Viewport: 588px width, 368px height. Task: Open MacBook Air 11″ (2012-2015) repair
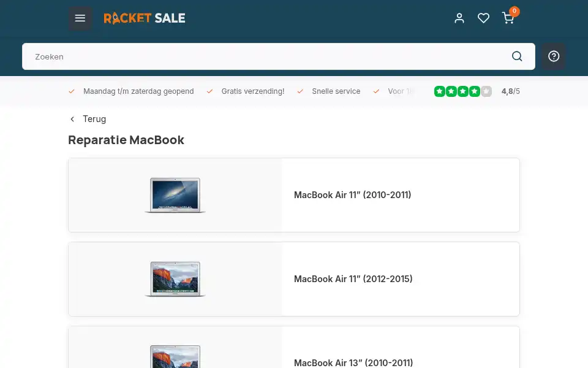coord(294,279)
